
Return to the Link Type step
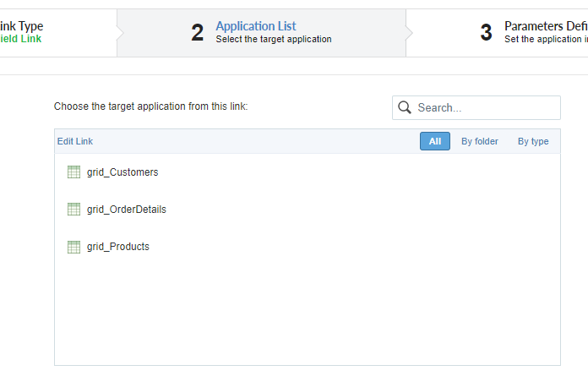pyautogui.click(x=22, y=26)
